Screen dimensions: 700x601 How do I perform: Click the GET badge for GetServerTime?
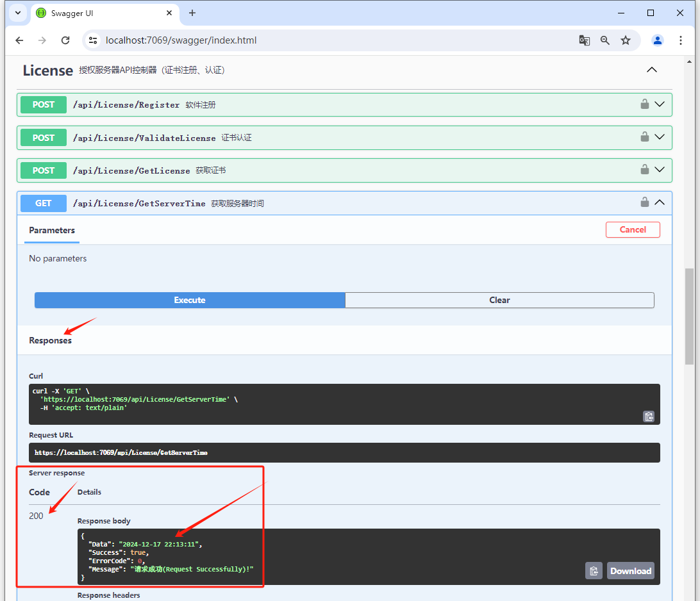(44, 204)
